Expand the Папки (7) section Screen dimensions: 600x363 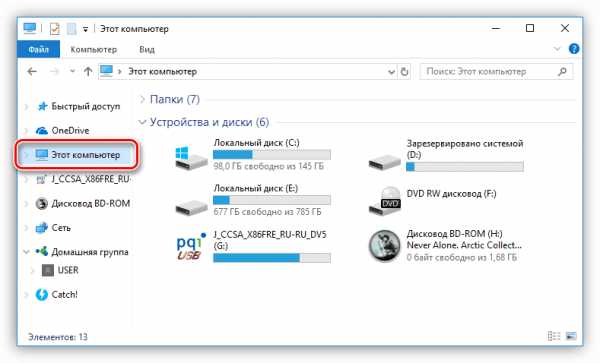point(142,99)
